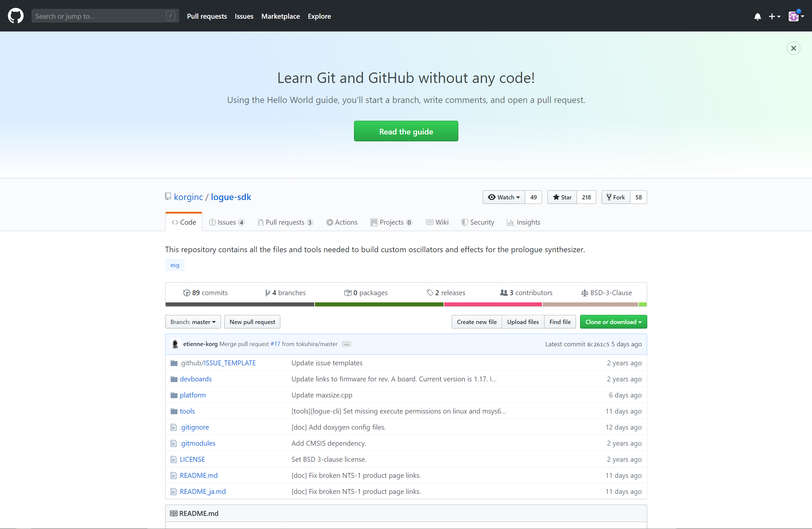View the 49 watchers count
The width and height of the screenshot is (812, 529).
pyautogui.click(x=533, y=197)
